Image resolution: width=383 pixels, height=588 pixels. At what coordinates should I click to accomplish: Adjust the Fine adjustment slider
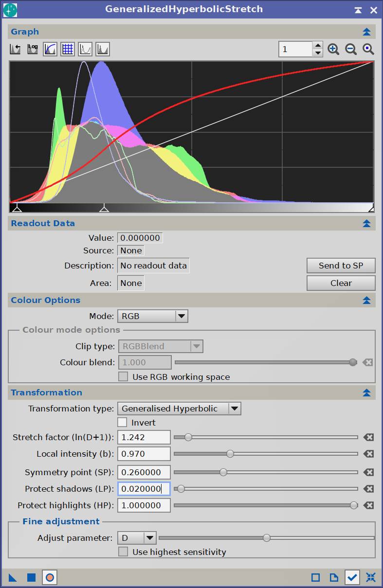click(267, 538)
